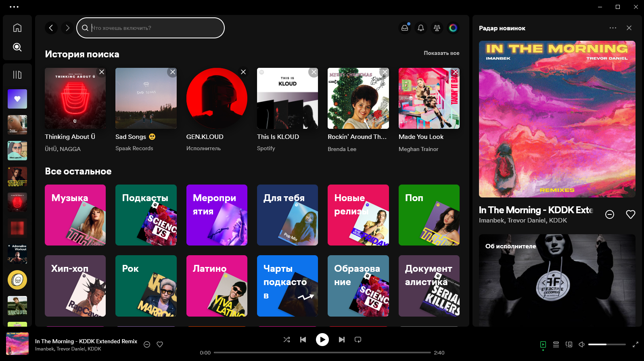Open connect to a device icon
This screenshot has height=361, width=644.
569,344
